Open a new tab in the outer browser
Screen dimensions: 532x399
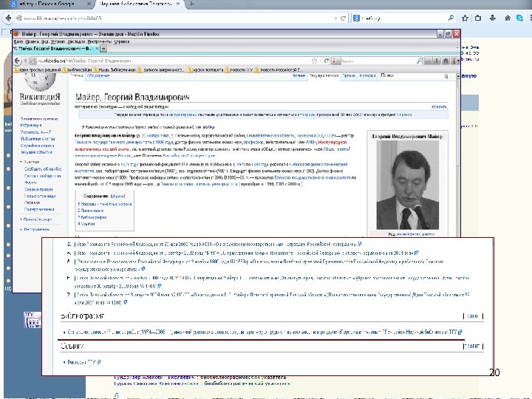pyautogui.click(x=191, y=4)
